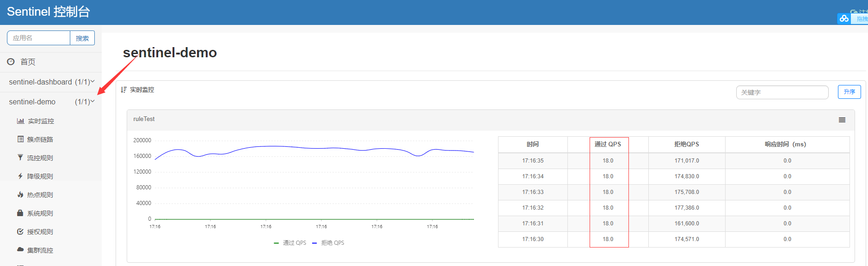Click the 流控规则 filter icon
Image resolution: width=868 pixels, height=266 pixels.
[20, 157]
